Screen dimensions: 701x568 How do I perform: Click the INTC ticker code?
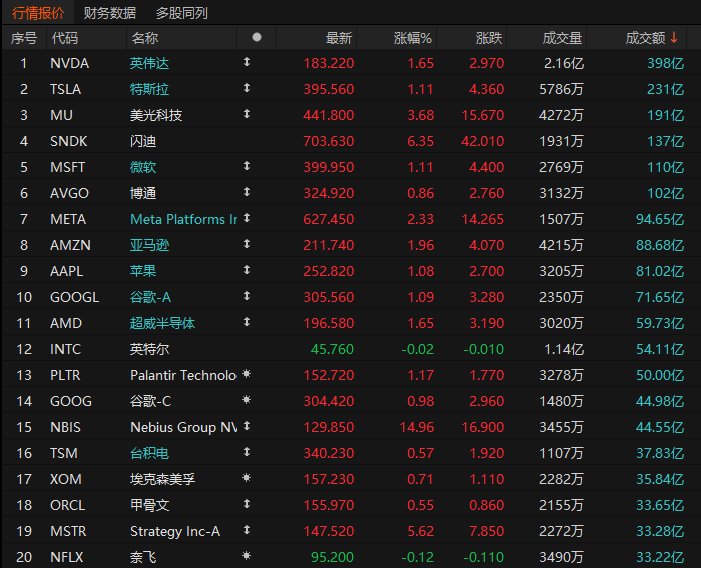(66, 349)
